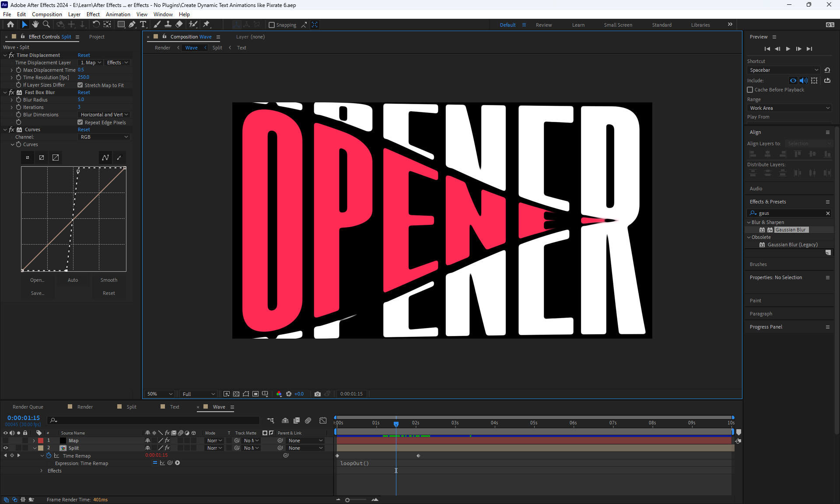
Task: Select the Puppet Pin tool
Action: point(206,24)
